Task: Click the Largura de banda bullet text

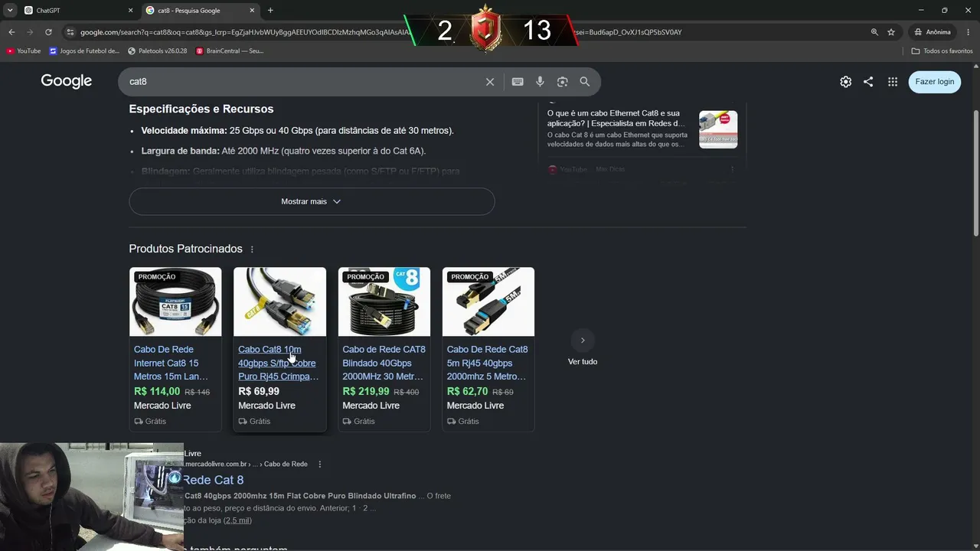Action: click(283, 152)
